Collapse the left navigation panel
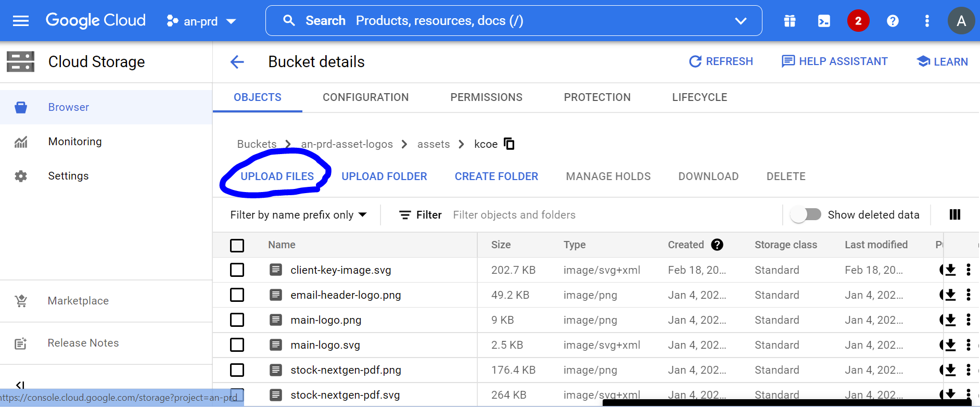980x407 pixels. pyautogui.click(x=20, y=386)
